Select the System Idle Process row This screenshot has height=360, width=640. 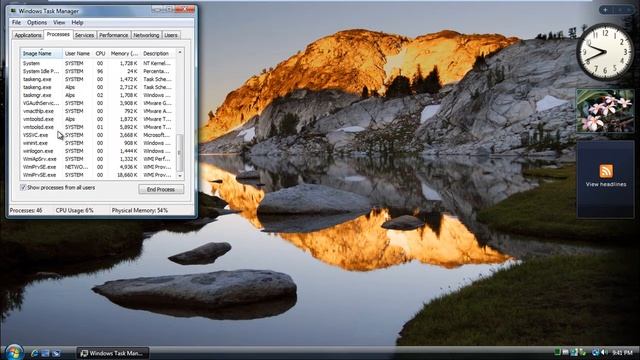coord(98,71)
